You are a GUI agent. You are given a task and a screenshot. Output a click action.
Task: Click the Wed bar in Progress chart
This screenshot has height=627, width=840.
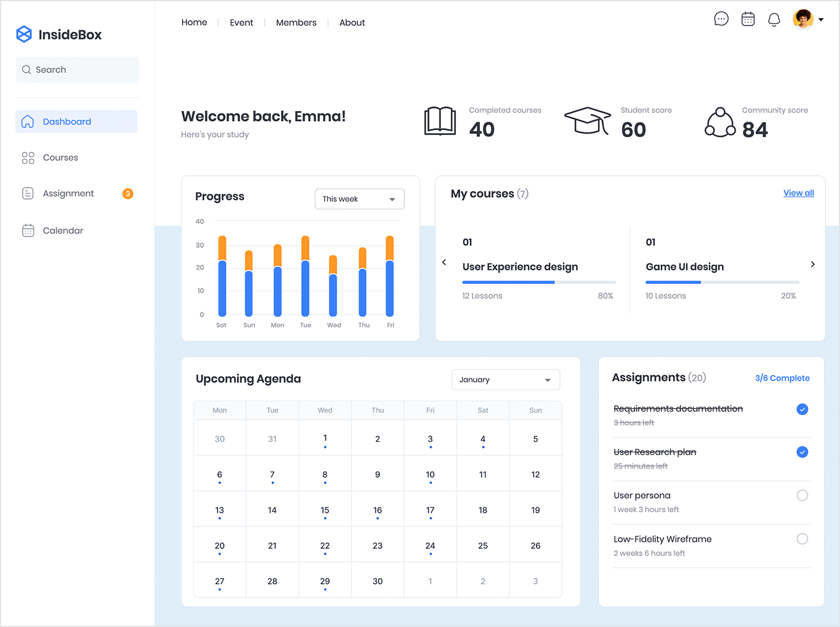pyautogui.click(x=333, y=286)
